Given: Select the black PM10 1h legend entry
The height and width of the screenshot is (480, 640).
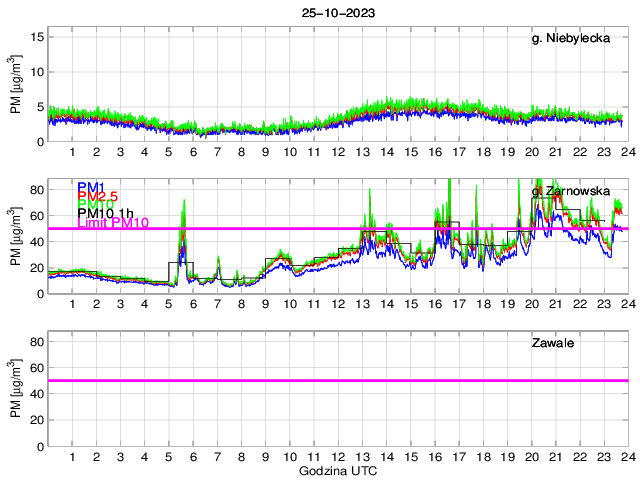Looking at the screenshot, I should click(107, 213).
